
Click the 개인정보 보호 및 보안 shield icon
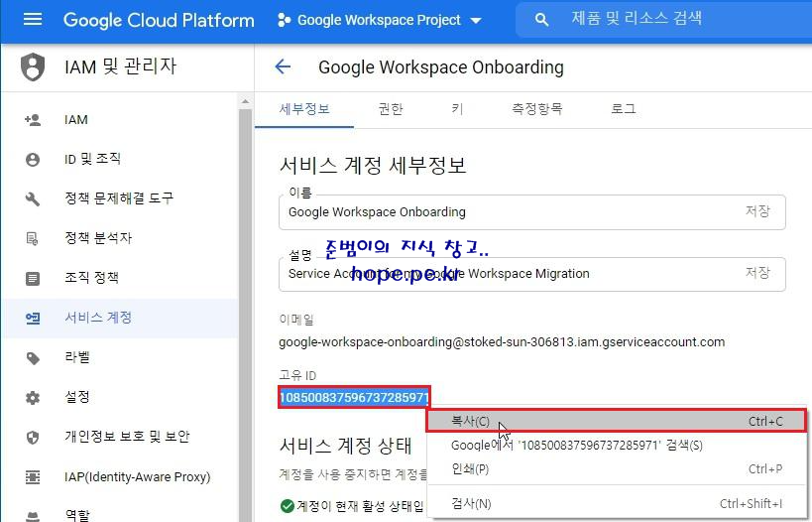[x=33, y=437]
